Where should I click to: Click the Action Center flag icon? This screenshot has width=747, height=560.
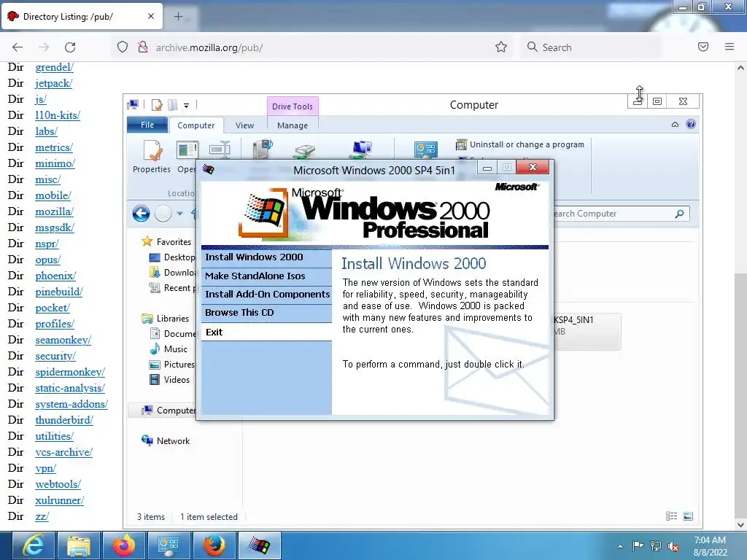(638, 546)
